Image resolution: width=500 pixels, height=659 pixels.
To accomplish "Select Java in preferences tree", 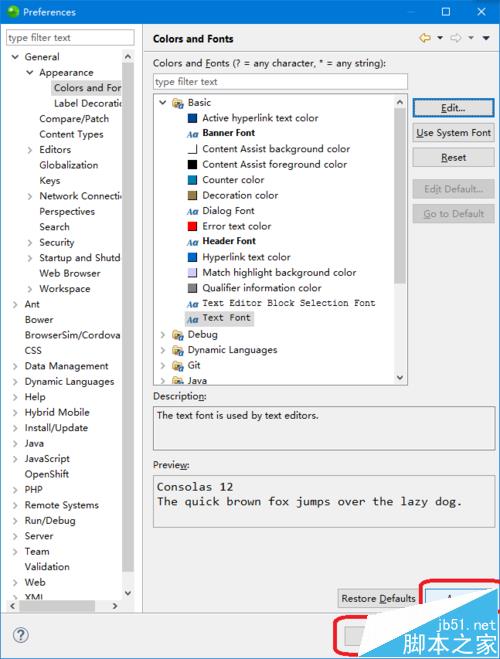I will [34, 443].
